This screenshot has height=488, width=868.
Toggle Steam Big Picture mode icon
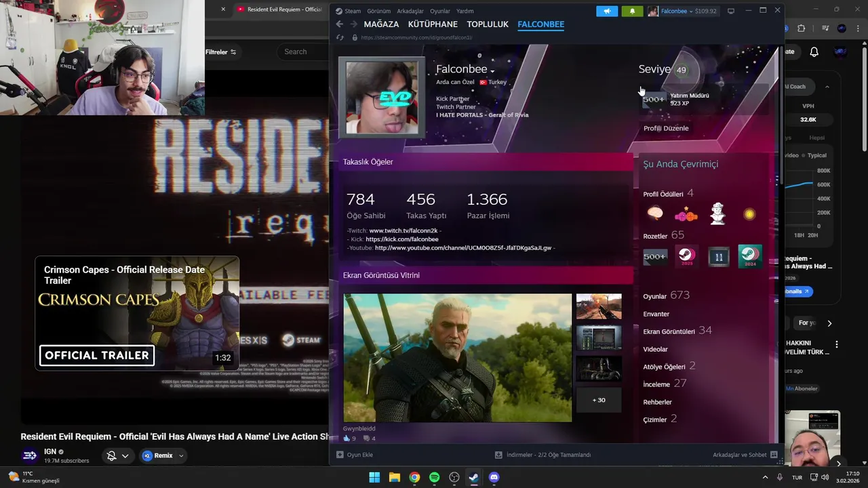click(731, 11)
